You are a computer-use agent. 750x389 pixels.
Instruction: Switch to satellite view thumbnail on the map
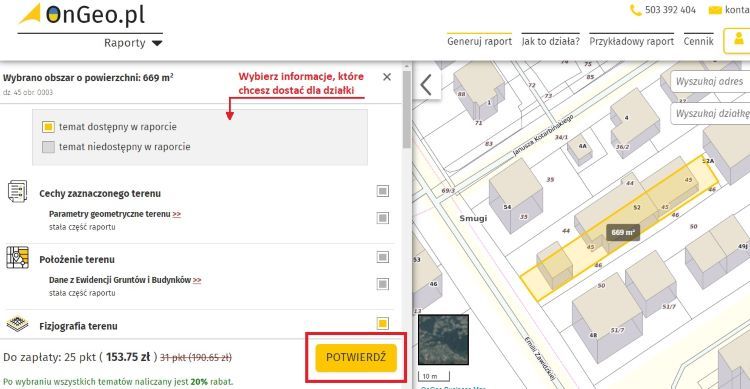click(443, 340)
